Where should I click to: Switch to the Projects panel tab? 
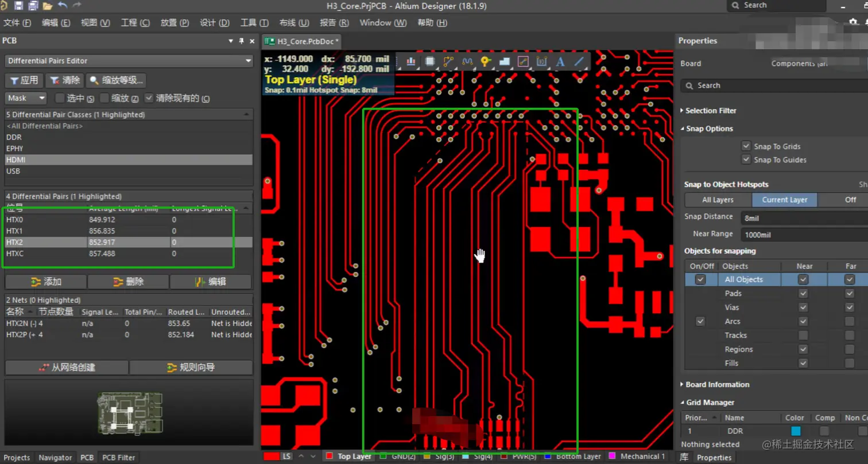(x=17, y=458)
